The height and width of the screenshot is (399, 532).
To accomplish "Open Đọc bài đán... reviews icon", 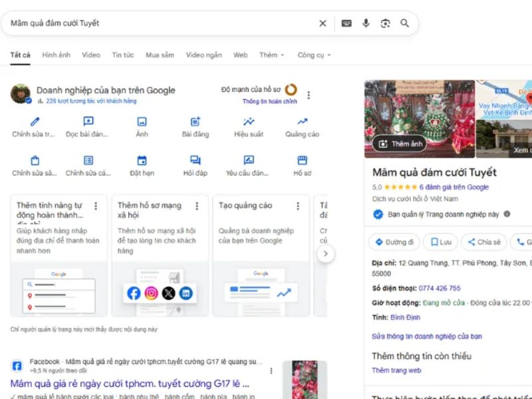I will click(x=88, y=121).
